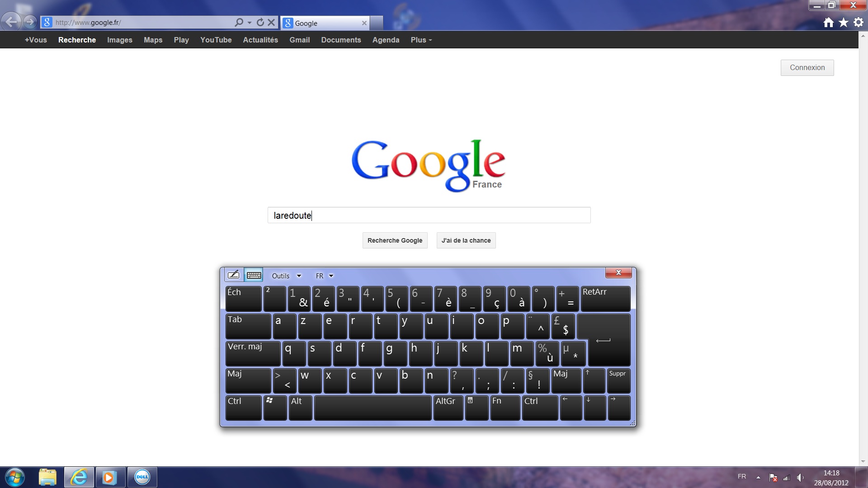Click the browser Back arrow button

(11, 21)
